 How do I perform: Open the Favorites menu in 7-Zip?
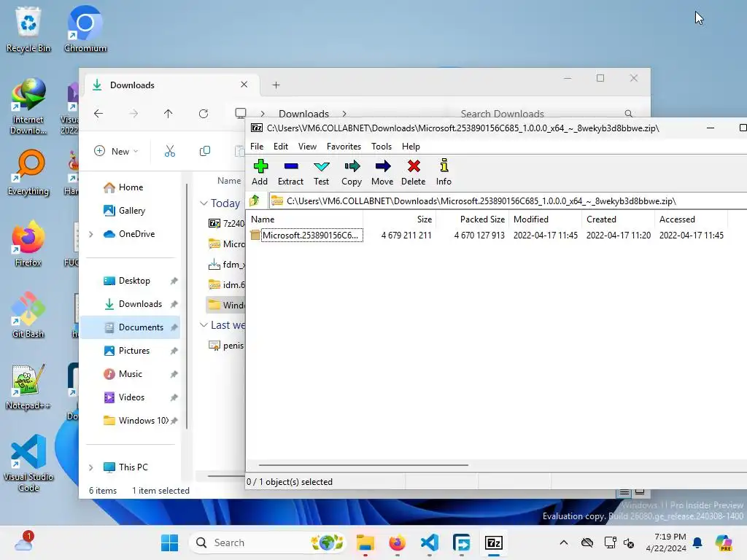(x=344, y=146)
